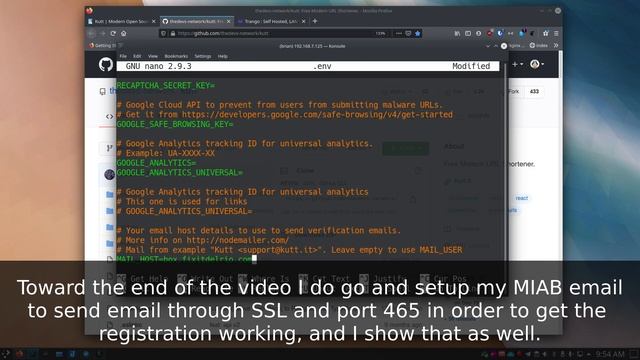Close the Kutt Modern Open Source tab

coord(153,21)
